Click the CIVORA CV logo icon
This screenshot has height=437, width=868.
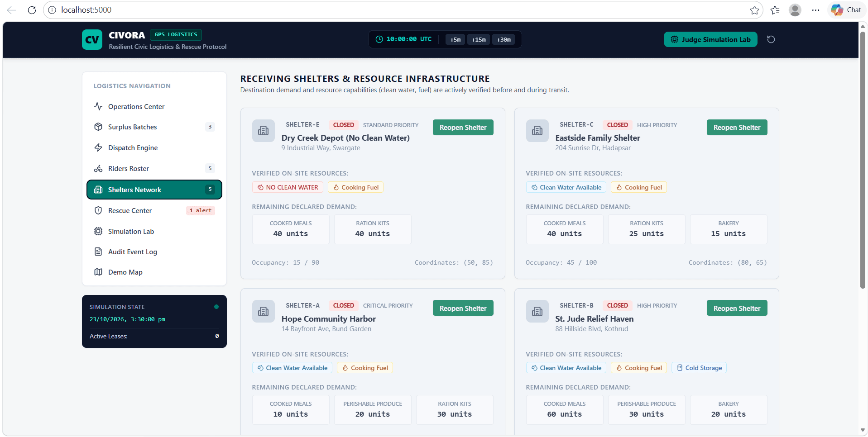click(x=92, y=40)
